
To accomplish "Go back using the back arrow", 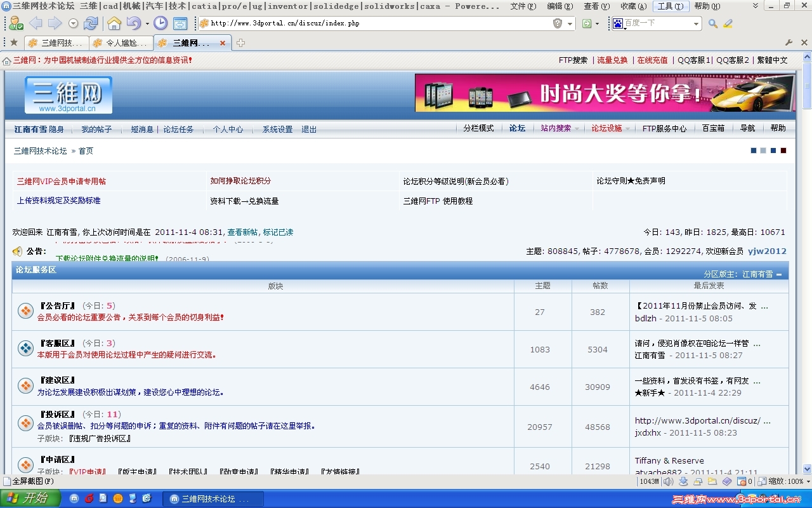I will 36,23.
